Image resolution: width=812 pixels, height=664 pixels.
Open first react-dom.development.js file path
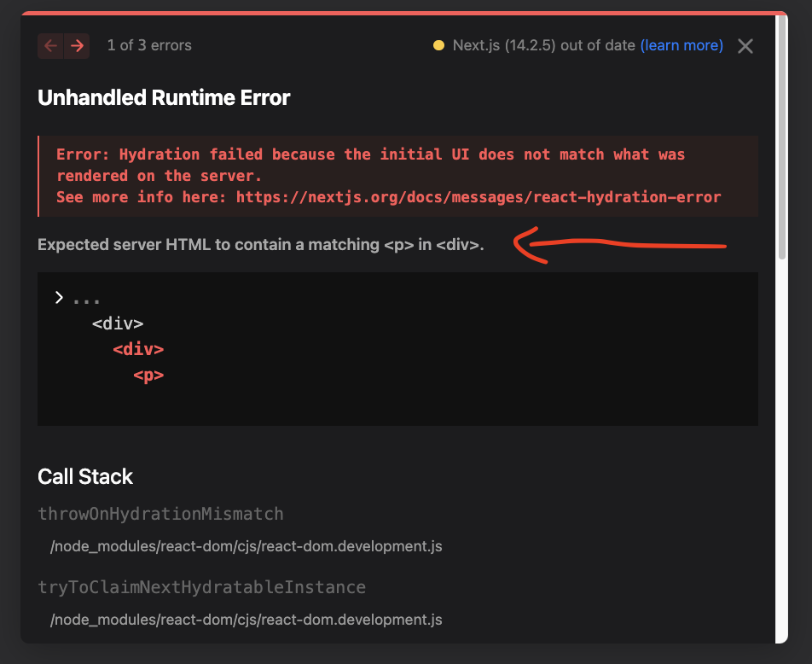click(x=246, y=546)
